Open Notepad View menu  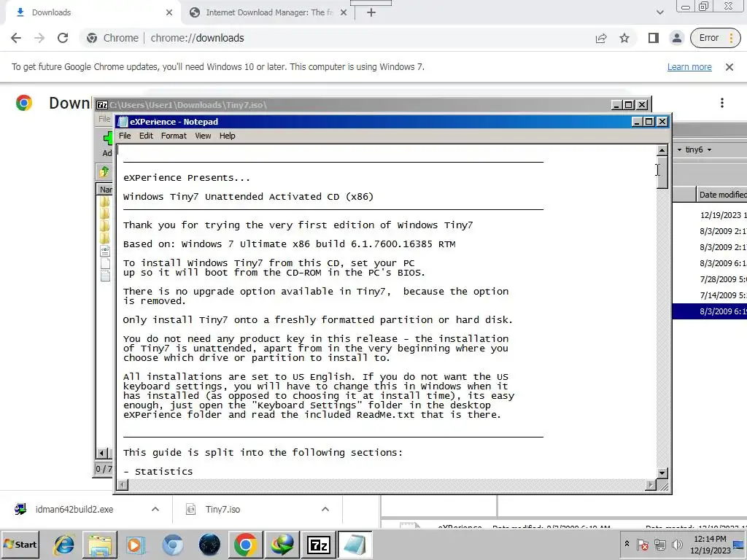click(203, 136)
